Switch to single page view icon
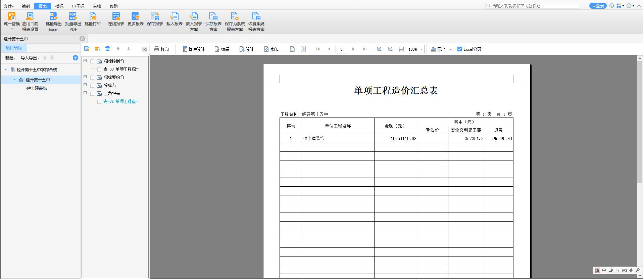644x279 pixels. point(292,49)
